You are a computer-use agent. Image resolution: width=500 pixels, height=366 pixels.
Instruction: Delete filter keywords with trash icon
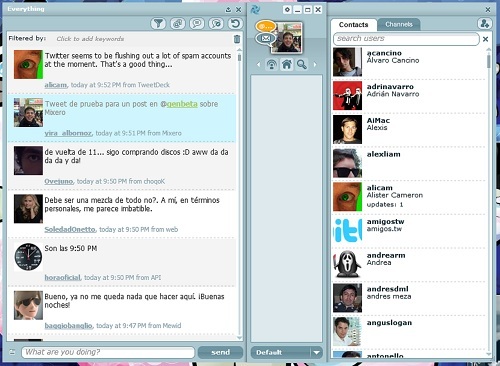tap(237, 39)
